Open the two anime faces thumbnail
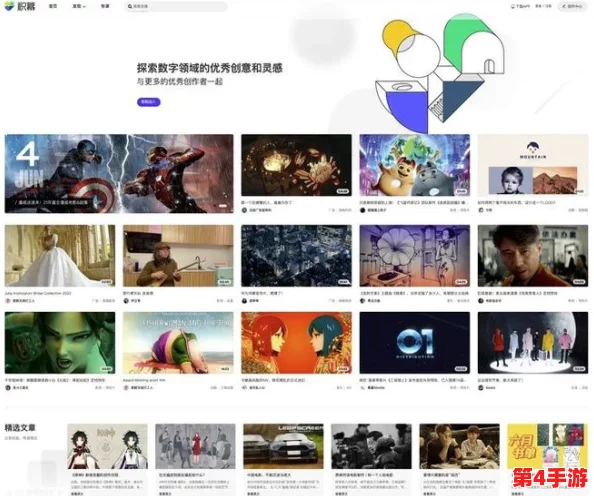594x496 pixels. [296, 343]
